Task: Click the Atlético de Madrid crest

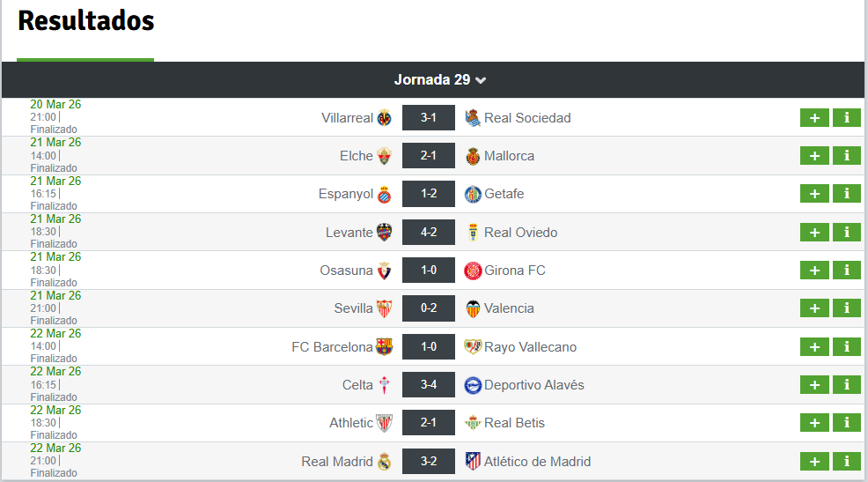Action: click(473, 461)
